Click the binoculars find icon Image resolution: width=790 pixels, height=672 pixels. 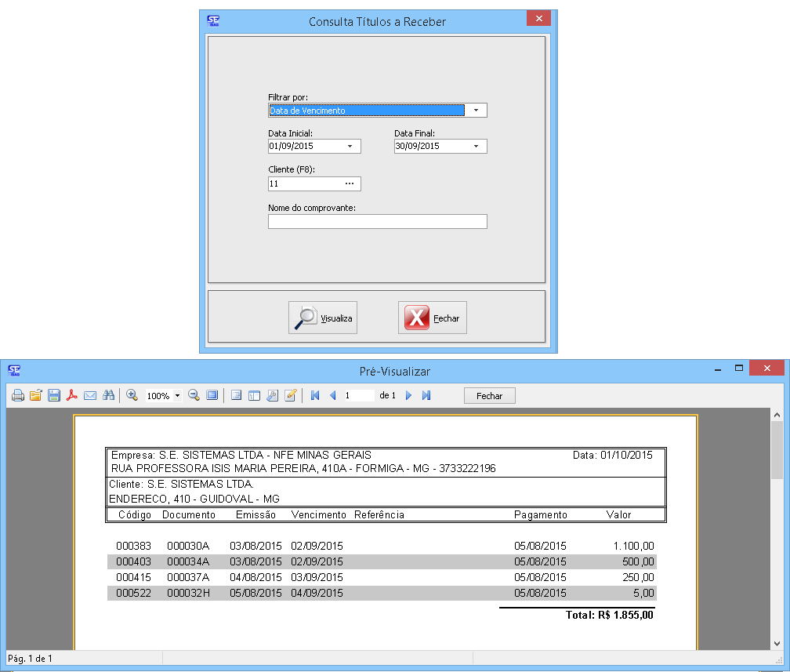(x=109, y=396)
